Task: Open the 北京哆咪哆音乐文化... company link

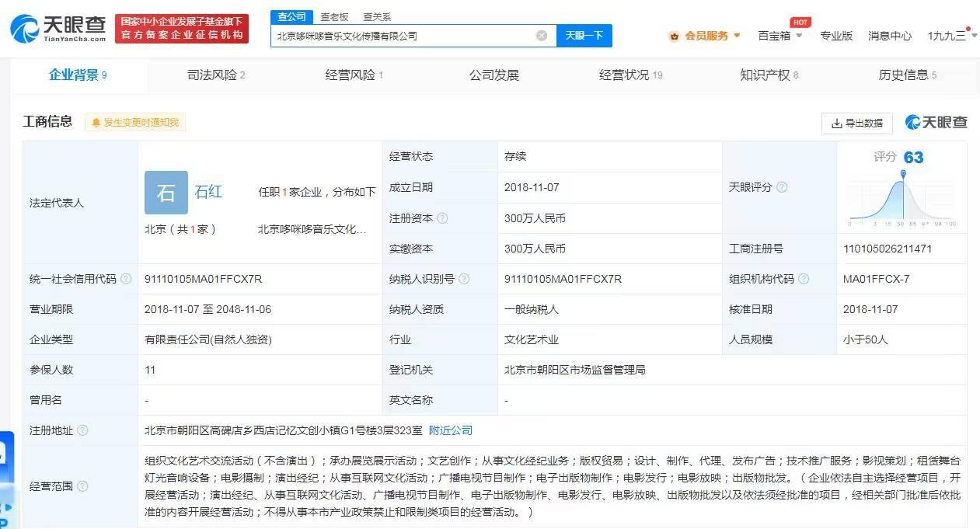Action: [312, 229]
